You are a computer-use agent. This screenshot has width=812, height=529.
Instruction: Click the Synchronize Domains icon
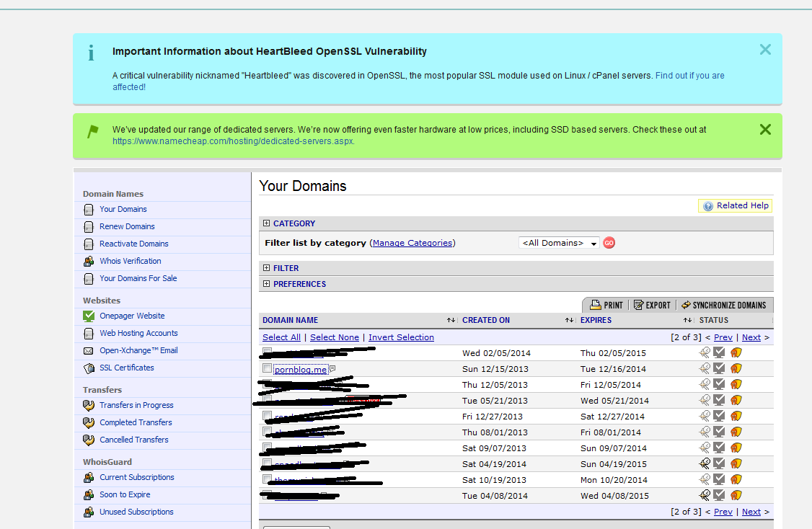point(686,305)
